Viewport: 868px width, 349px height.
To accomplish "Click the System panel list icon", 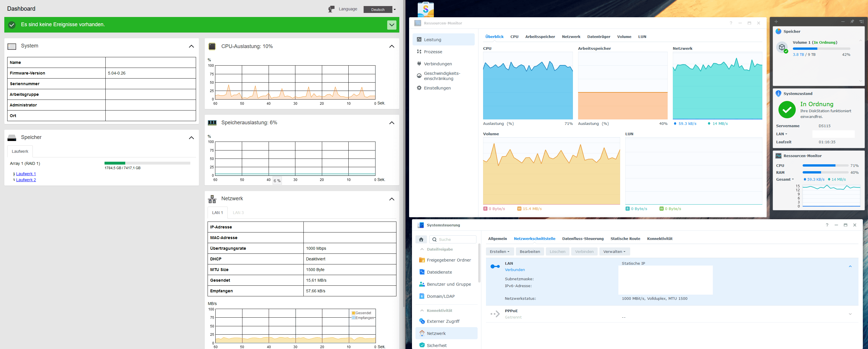I will tap(12, 47).
